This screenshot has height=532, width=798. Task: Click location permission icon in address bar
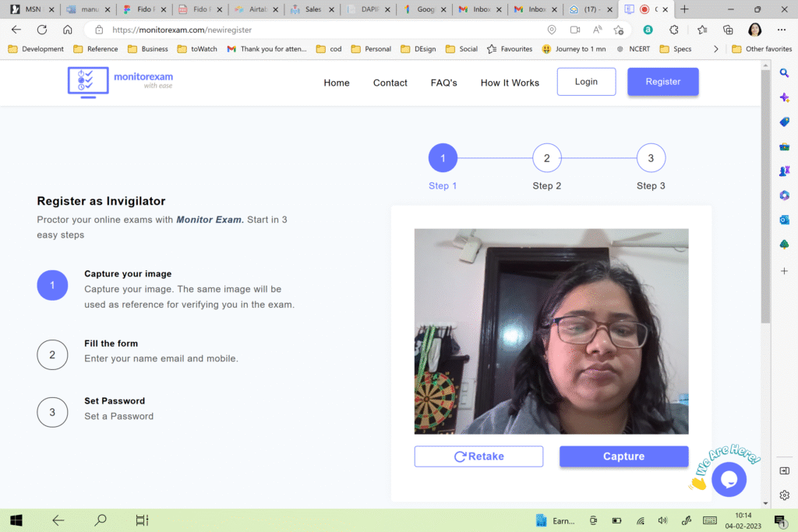coord(552,30)
